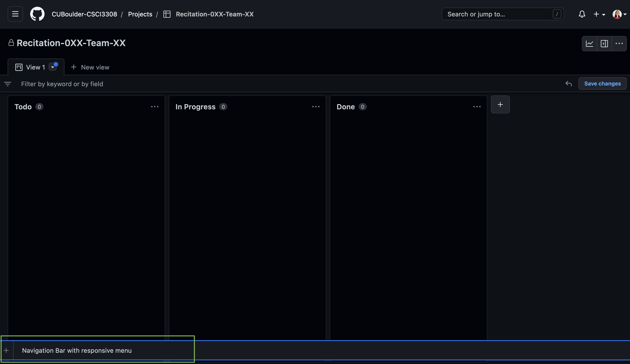
Task: Focus the Navigation Bar with responsive menu input
Action: [x=322, y=351]
